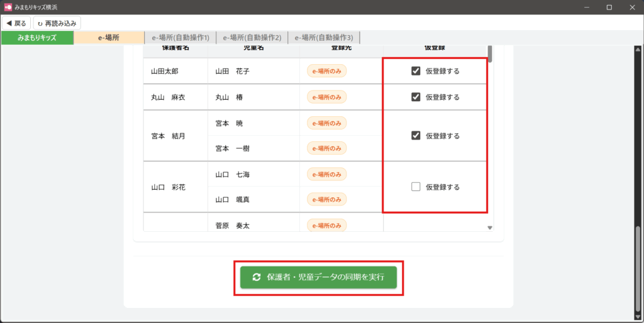The width and height of the screenshot is (644, 323).
Task: Click the e-場所のみ badge for 菅原 奏太
Action: (x=326, y=225)
